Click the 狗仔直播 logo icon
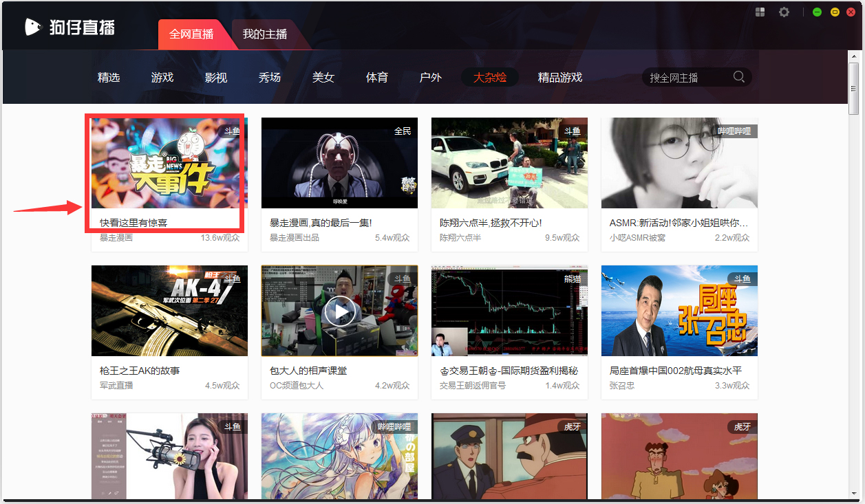 pos(34,26)
